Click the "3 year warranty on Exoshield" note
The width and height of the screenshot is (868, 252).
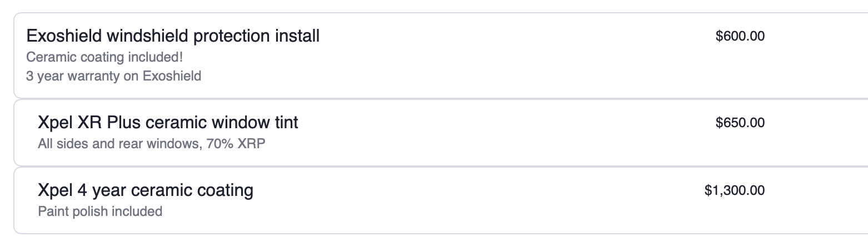[113, 76]
